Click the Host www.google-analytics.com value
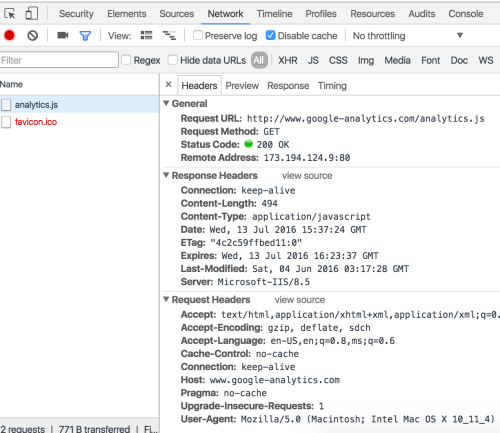The width and height of the screenshot is (500, 433). 275,380
